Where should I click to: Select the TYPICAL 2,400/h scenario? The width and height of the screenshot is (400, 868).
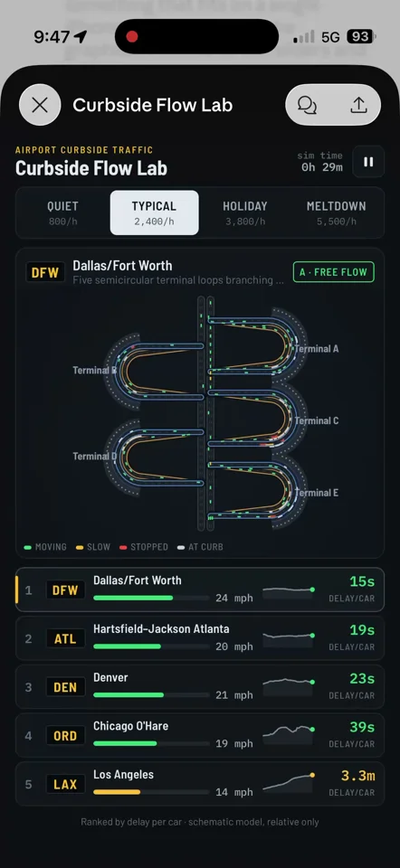coord(154,213)
